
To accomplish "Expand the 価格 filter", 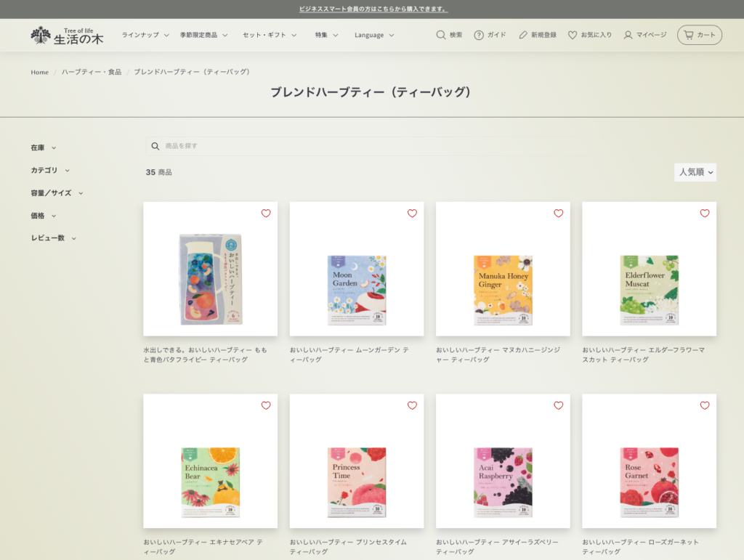I will [x=43, y=216].
